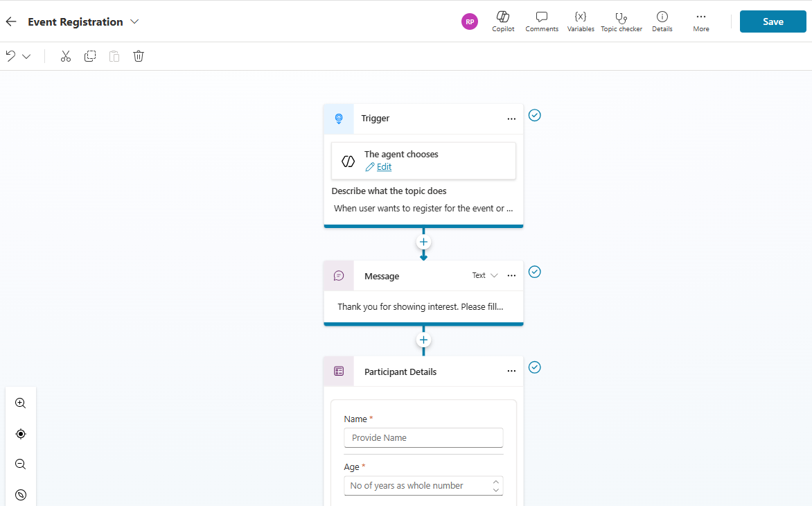Open the Message type Text dropdown
The width and height of the screenshot is (812, 506).
(485, 276)
